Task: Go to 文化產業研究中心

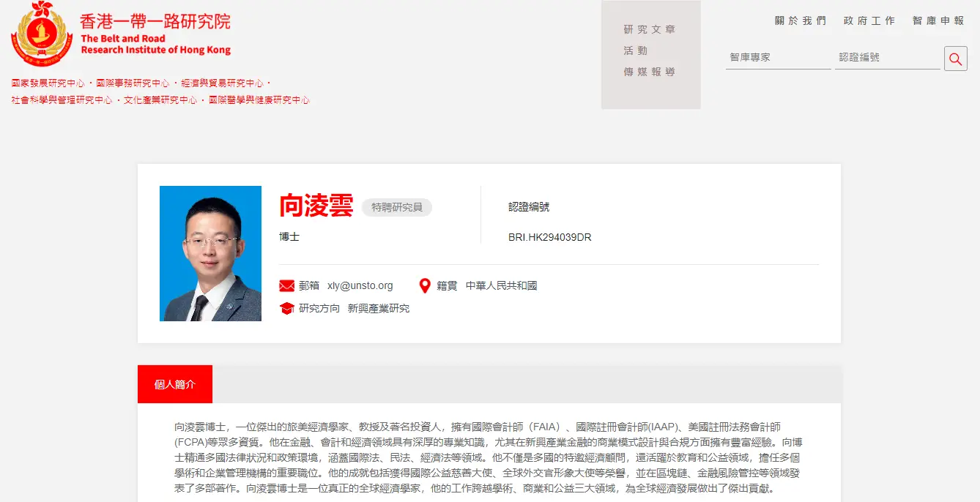Action: (160, 100)
